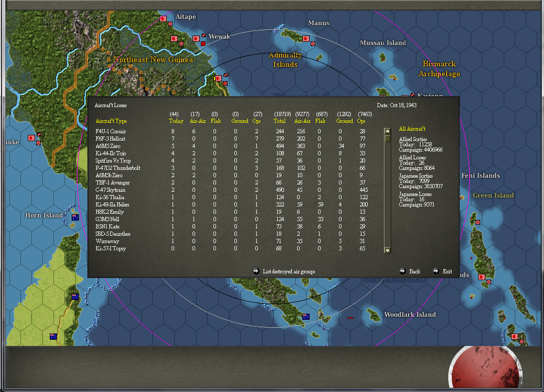The image size is (544, 392).
Task: Click the Green Island map label
Action: tap(493, 195)
